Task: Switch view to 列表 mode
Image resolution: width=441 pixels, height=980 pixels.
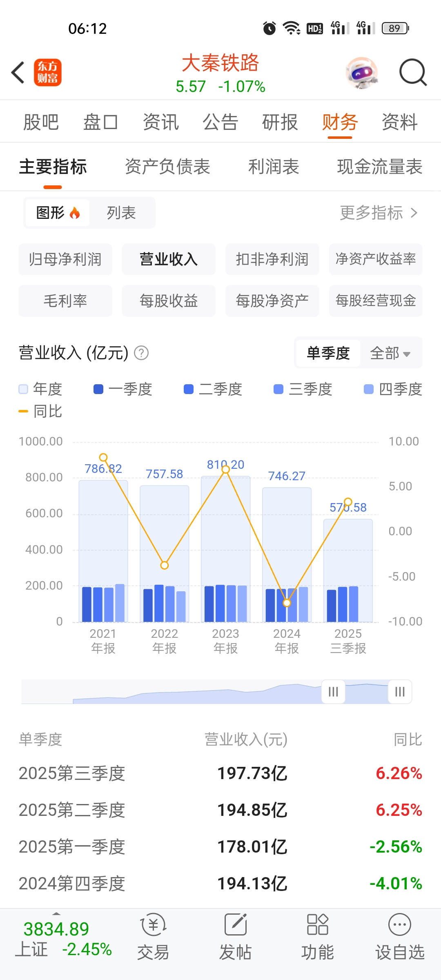Action: 121,213
